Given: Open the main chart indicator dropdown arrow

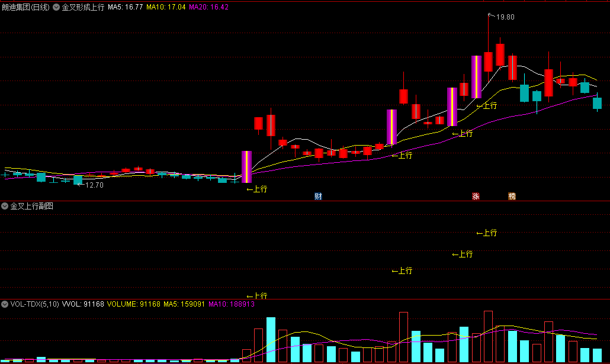Looking at the screenshot, I should tap(56, 7).
